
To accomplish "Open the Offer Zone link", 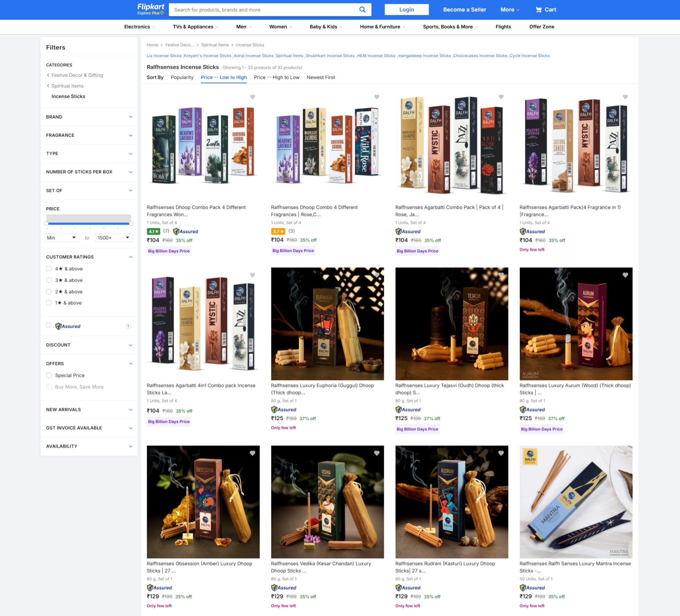I will coord(542,27).
